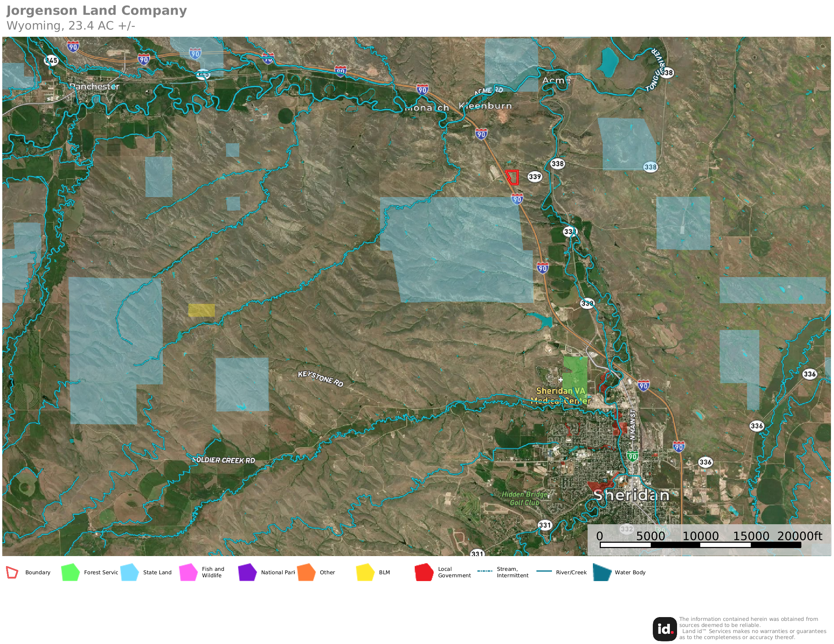
Task: Click the State Land blue legend swatch
Action: point(129,572)
